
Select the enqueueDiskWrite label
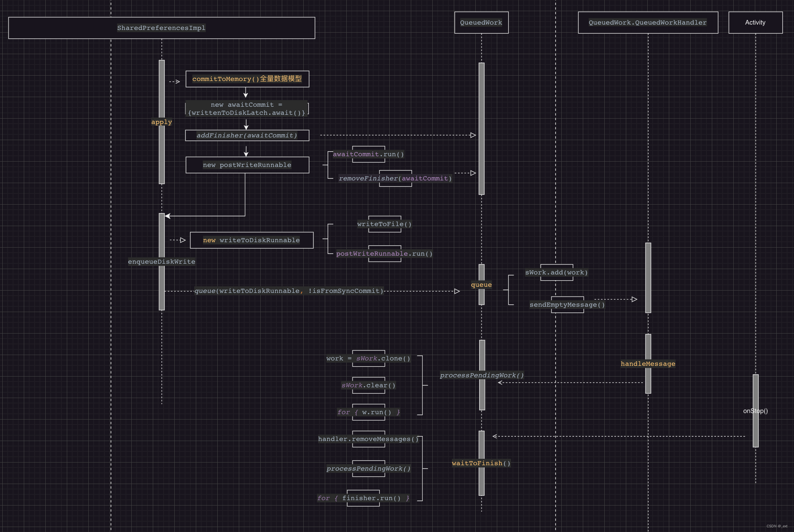pos(162,262)
